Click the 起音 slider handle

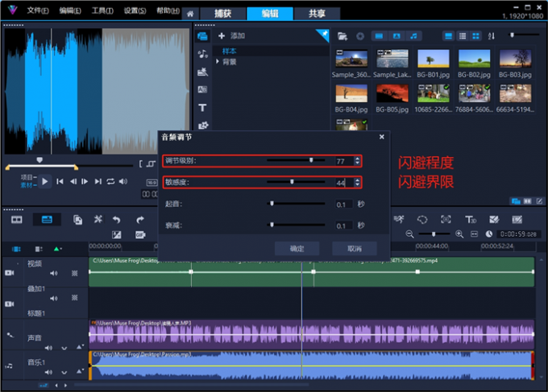(272, 204)
